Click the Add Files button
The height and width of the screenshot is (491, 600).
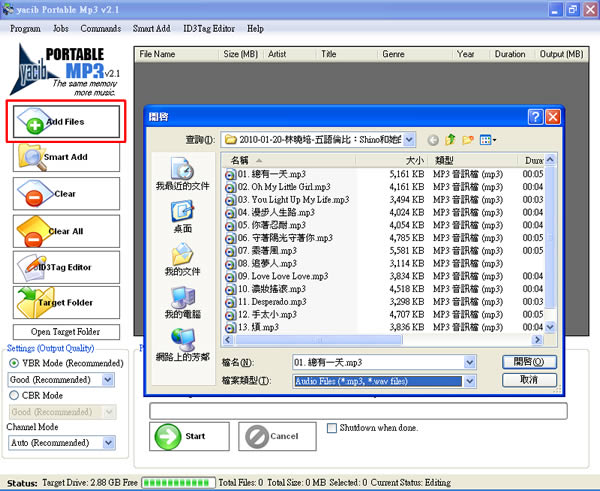(x=66, y=122)
